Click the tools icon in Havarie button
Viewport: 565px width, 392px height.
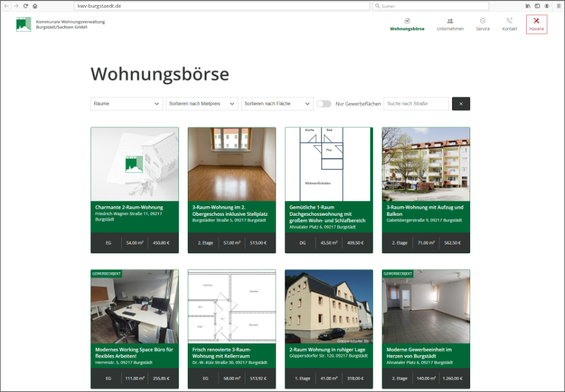click(537, 21)
